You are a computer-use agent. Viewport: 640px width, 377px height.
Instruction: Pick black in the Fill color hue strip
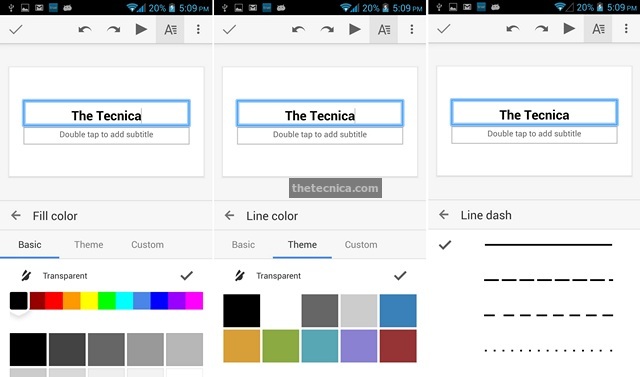(x=19, y=301)
